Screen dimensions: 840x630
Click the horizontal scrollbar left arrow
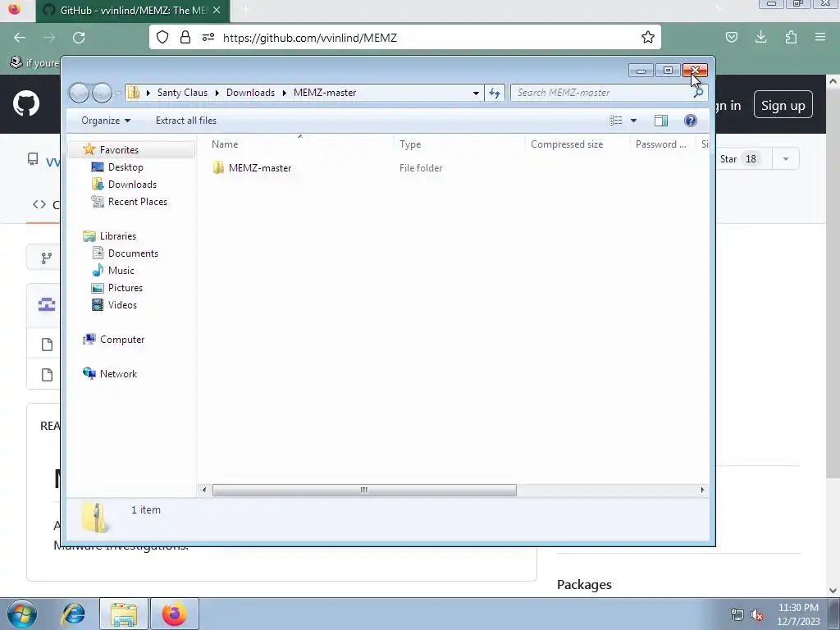point(204,490)
